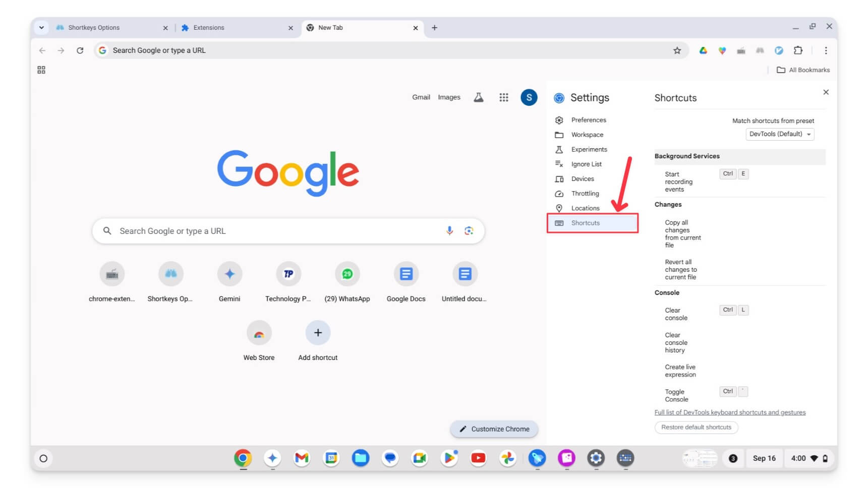
Task: Open Chrome three-dot menu
Action: [x=826, y=50]
